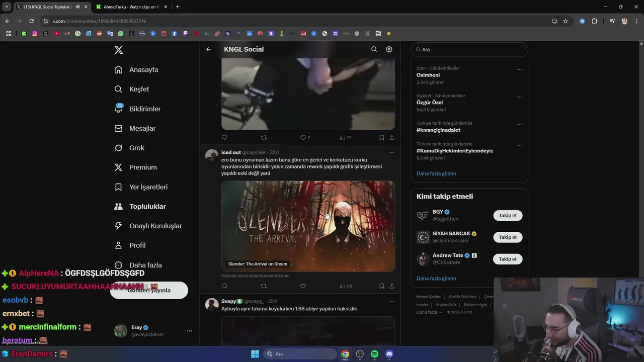Screen dimensions: 644x362
Task: Open the #KamuDişHekimleriEylemdeyiz trend
Action: coord(455,151)
